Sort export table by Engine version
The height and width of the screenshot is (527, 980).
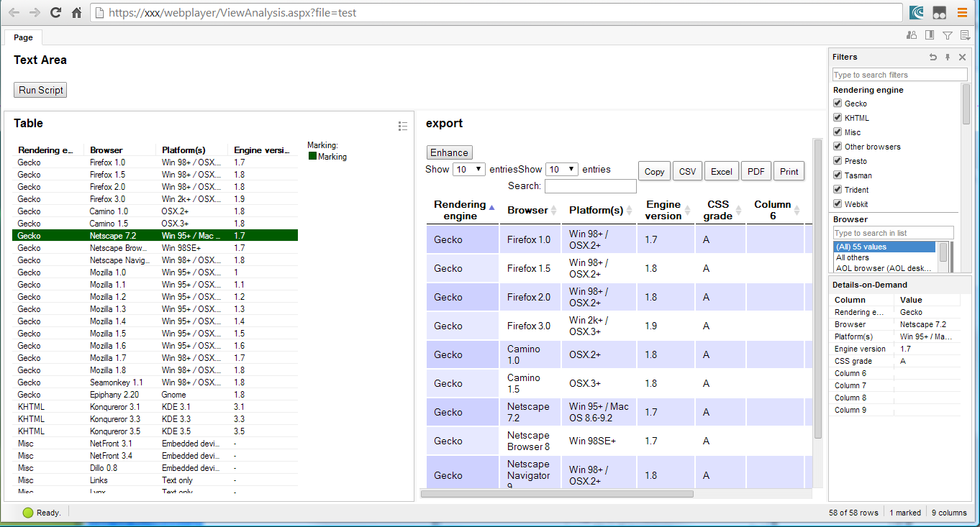click(x=666, y=210)
